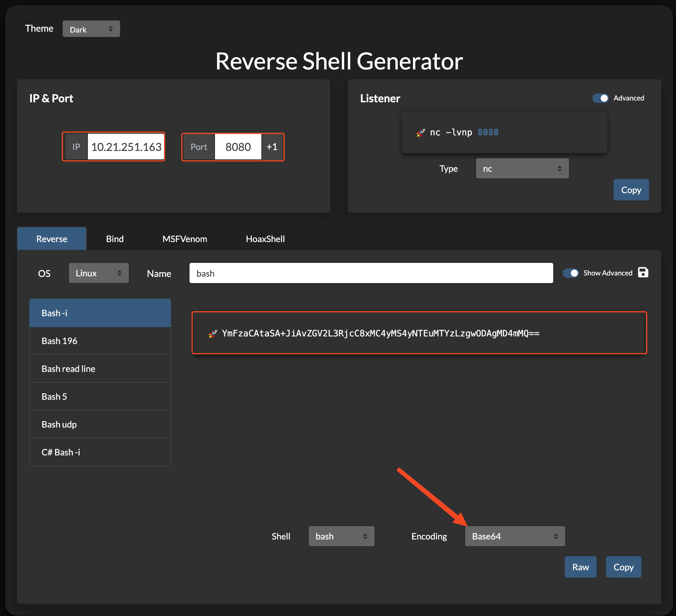Toggle the Listener Advanced switch

point(600,98)
